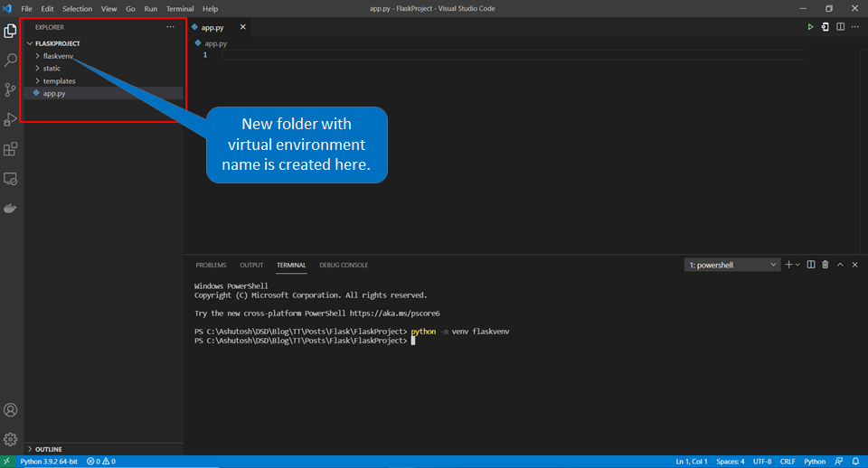Open the Manage gear settings icon

coord(11,439)
